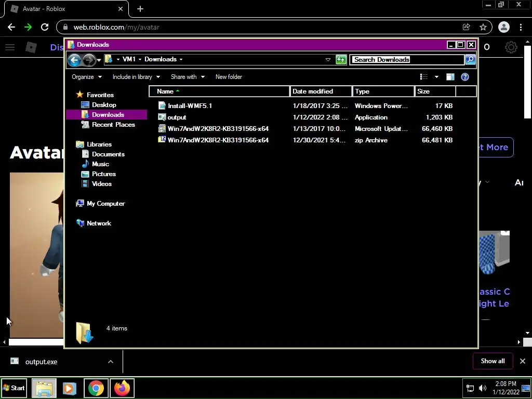Image resolution: width=532 pixels, height=399 pixels.
Task: Open Chrome three-dot menu
Action: (521, 27)
